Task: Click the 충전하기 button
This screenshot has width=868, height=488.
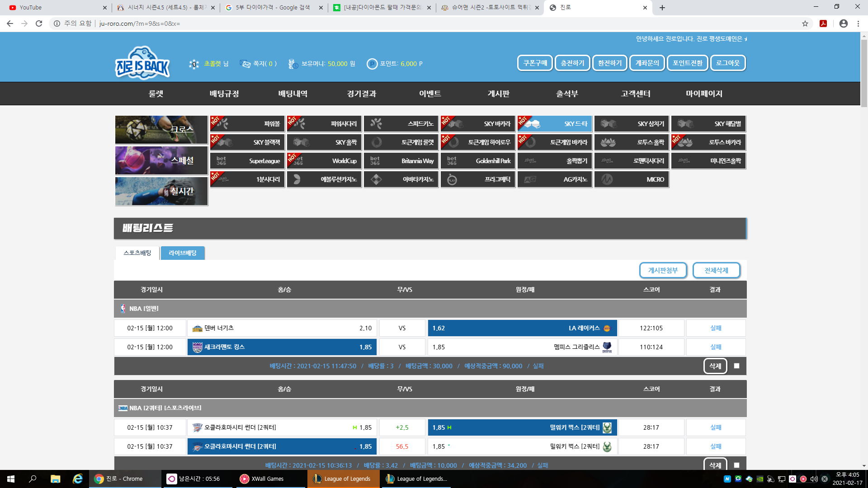Action: [x=572, y=63]
